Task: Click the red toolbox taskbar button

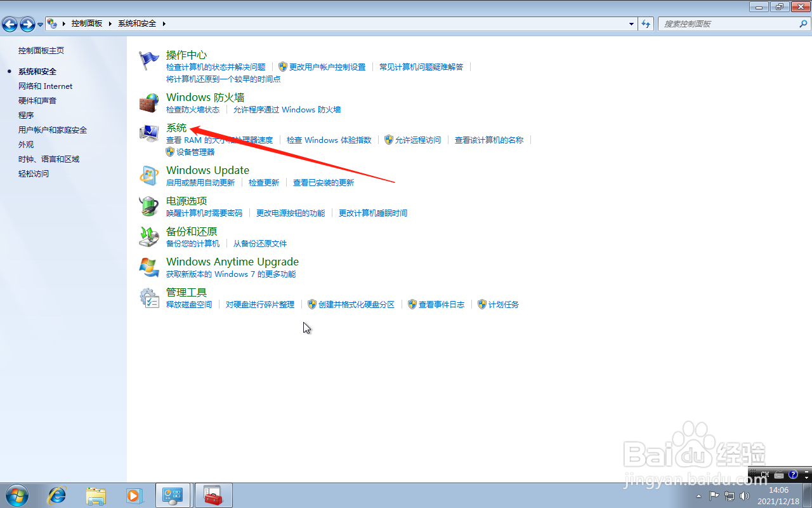Action: [213, 495]
